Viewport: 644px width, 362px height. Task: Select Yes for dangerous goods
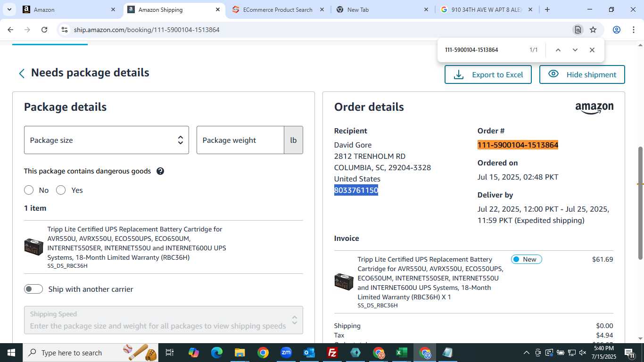(61, 190)
